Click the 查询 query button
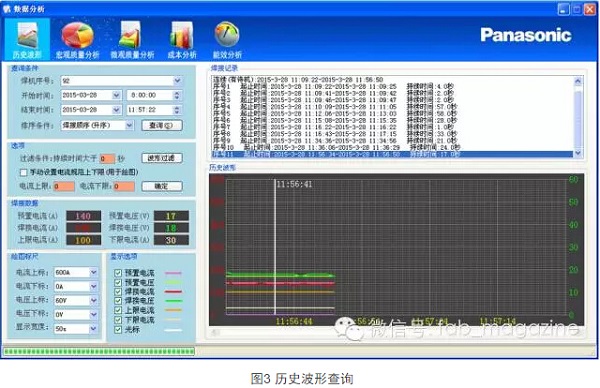The image size is (600, 388). [x=162, y=126]
